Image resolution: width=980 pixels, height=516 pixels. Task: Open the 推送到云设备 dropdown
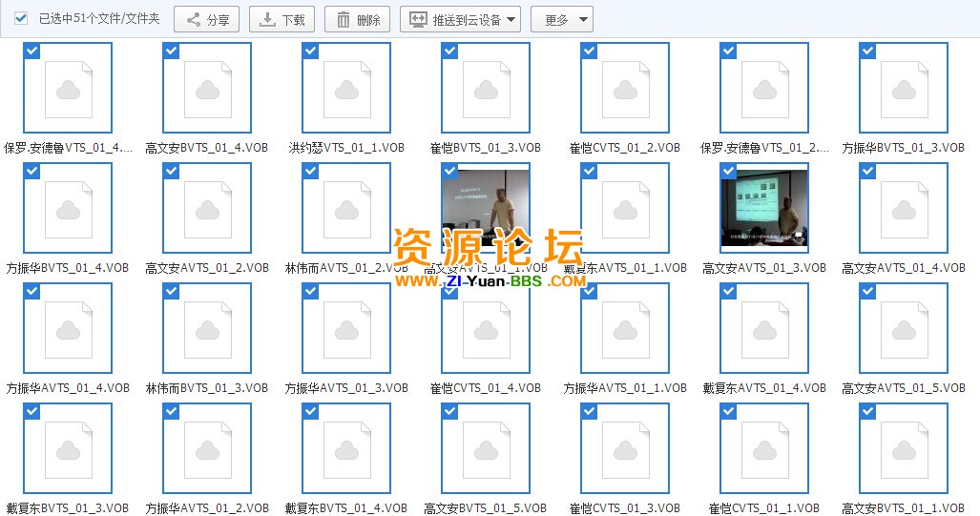coord(461,19)
